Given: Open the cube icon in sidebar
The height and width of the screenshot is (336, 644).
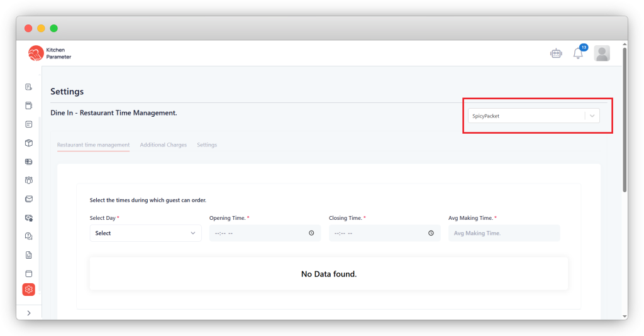Looking at the screenshot, I should 28,143.
